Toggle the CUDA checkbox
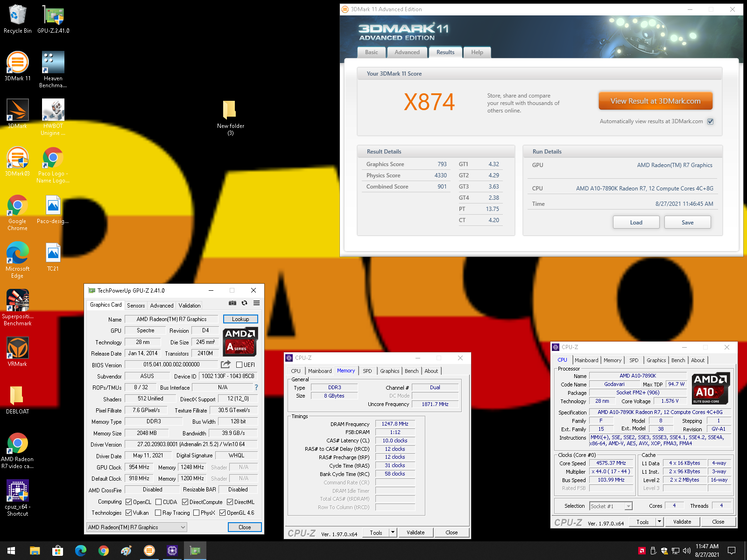Image resolution: width=747 pixels, height=560 pixels. coord(159,502)
